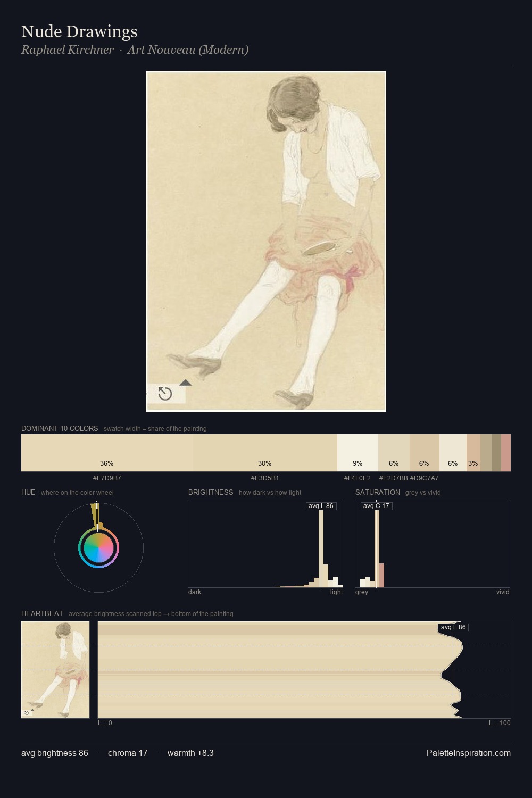
Task: Click the BRIGHTNESS section heading
Action: click(211, 492)
